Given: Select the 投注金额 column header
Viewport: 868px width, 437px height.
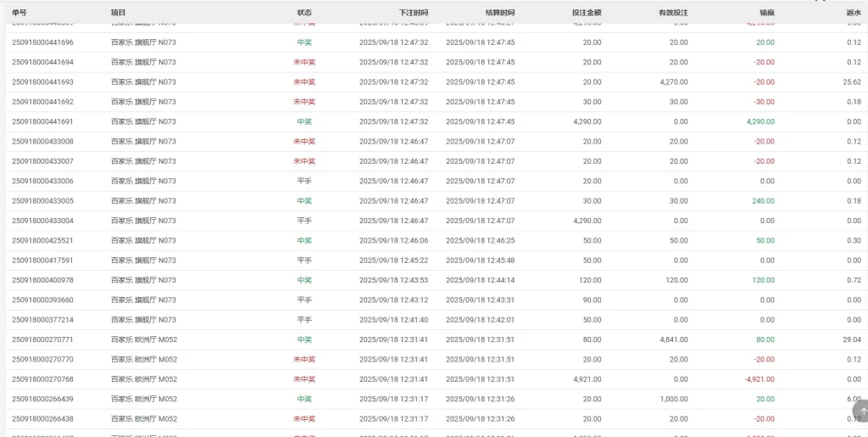Looking at the screenshot, I should tap(587, 13).
